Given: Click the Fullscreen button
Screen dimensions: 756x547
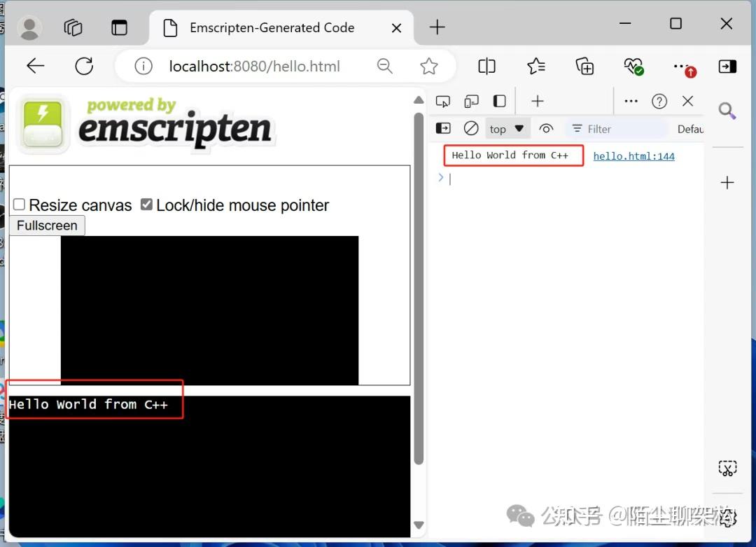Looking at the screenshot, I should [46, 226].
